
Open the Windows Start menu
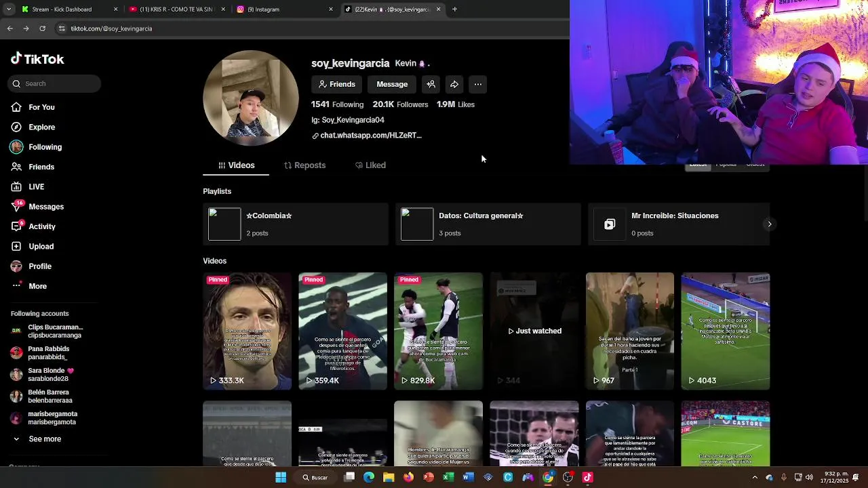[x=281, y=477]
